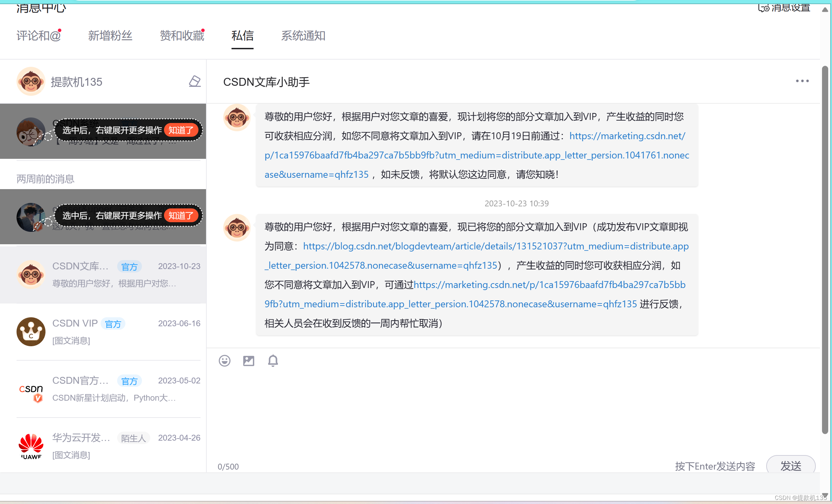
Task: Switch to the 系统通知 tab
Action: pos(303,36)
